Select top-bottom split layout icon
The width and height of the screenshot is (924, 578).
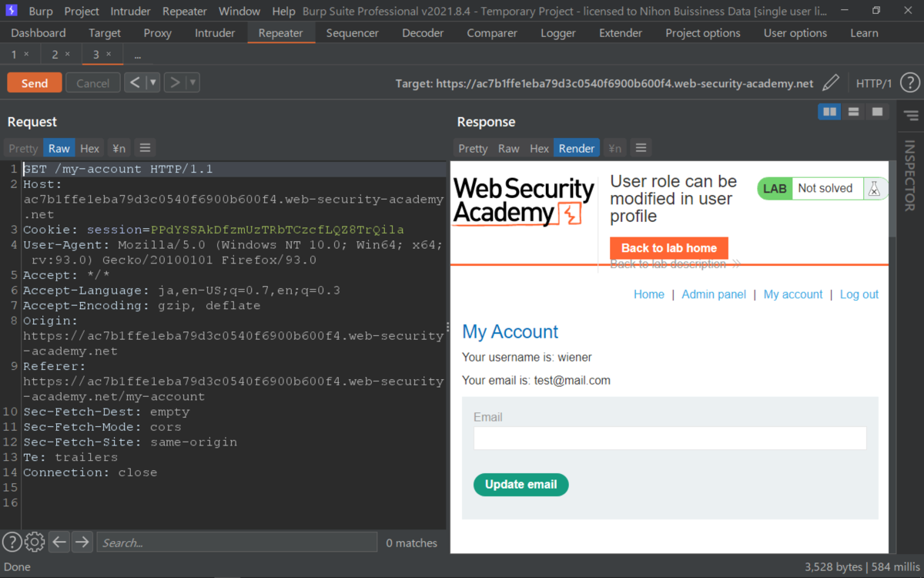click(853, 112)
